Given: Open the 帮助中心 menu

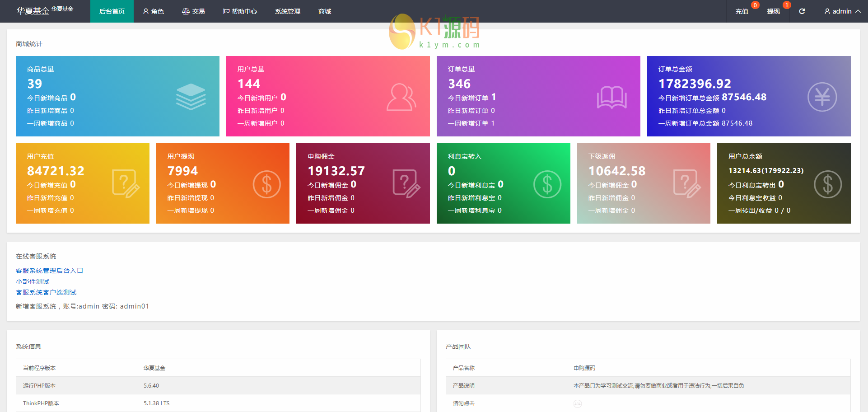Looking at the screenshot, I should 240,11.
